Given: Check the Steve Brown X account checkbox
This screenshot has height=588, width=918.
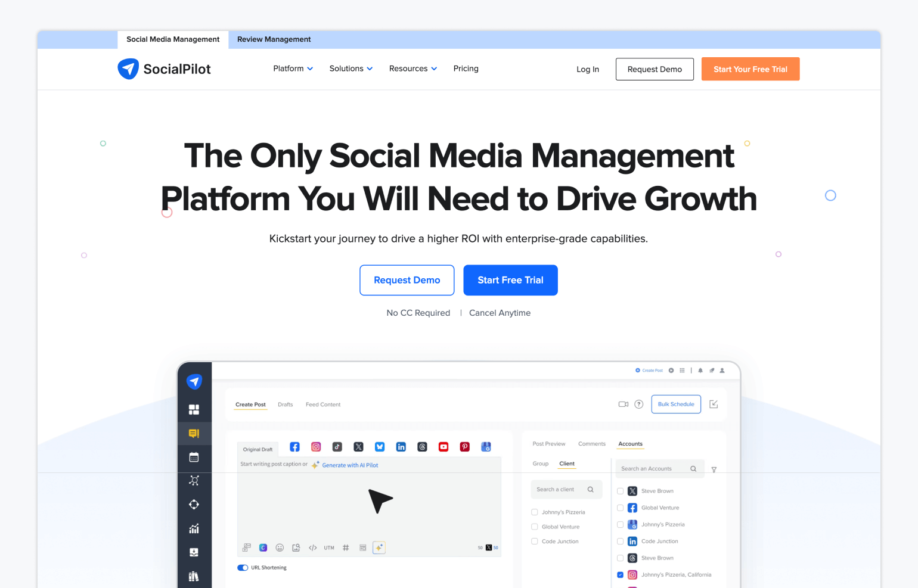Looking at the screenshot, I should [x=621, y=491].
